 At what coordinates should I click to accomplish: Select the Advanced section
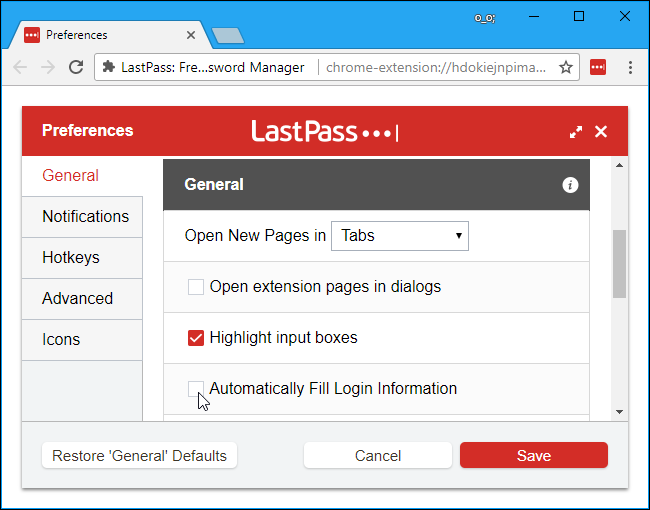click(x=82, y=299)
